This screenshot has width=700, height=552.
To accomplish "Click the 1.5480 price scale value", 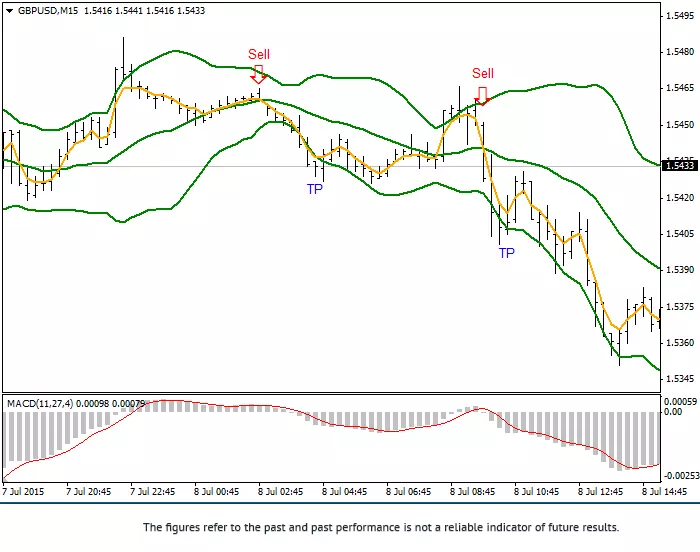I will click(680, 52).
